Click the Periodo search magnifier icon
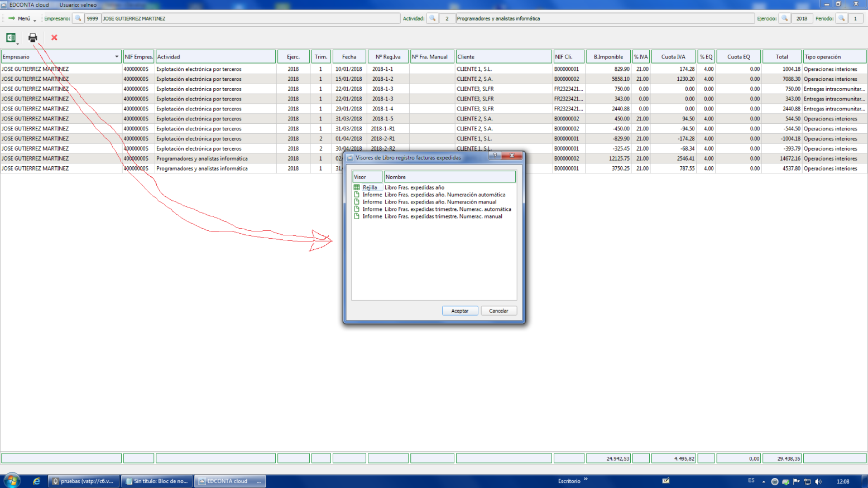The height and width of the screenshot is (488, 868). click(x=841, y=18)
